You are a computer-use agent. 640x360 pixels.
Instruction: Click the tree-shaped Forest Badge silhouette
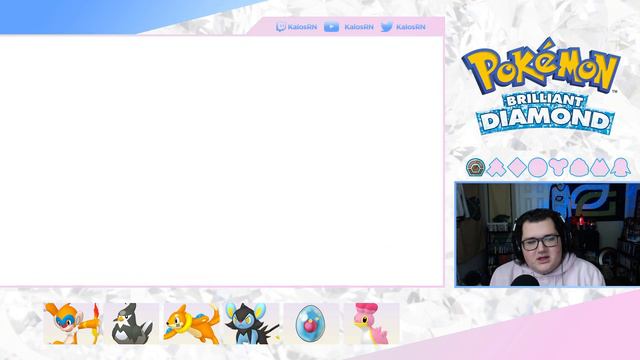(496, 167)
